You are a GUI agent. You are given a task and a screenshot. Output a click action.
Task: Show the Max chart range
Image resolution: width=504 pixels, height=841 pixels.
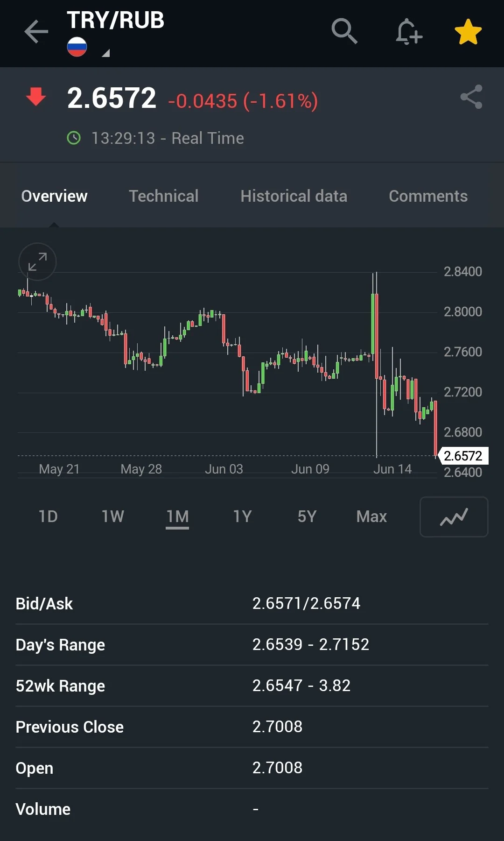pos(371,516)
